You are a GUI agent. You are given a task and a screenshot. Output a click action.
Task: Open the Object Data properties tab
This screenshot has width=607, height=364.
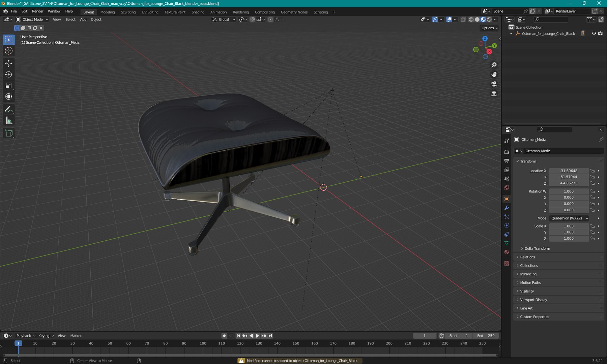coord(507,243)
